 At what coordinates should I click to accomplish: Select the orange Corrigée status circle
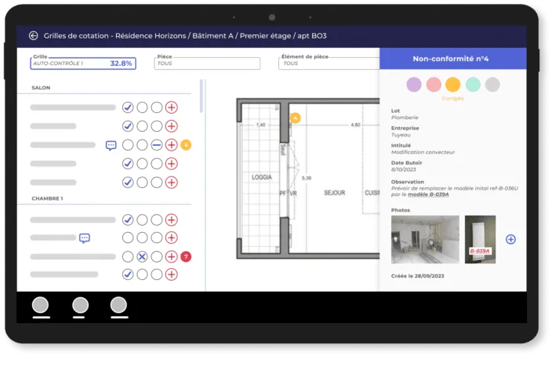[x=452, y=85]
